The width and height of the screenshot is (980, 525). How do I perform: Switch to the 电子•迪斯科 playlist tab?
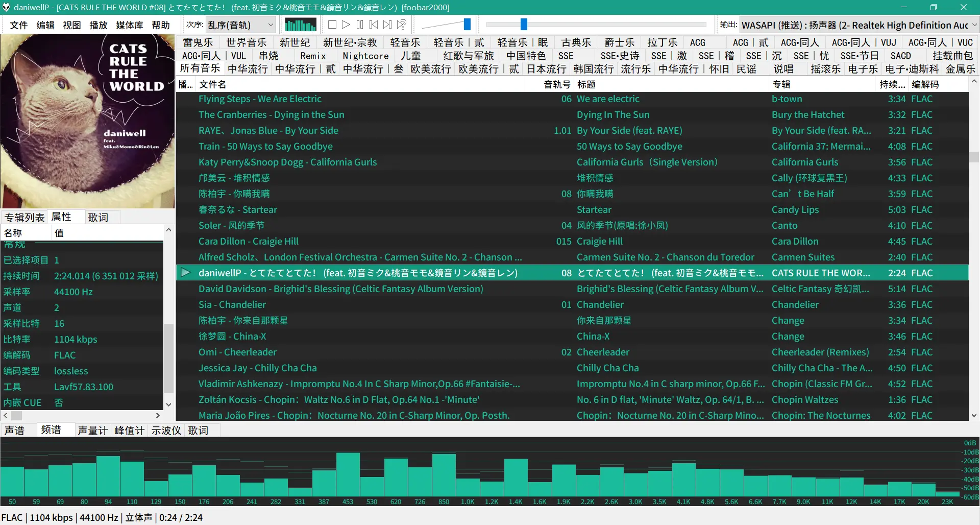912,69
